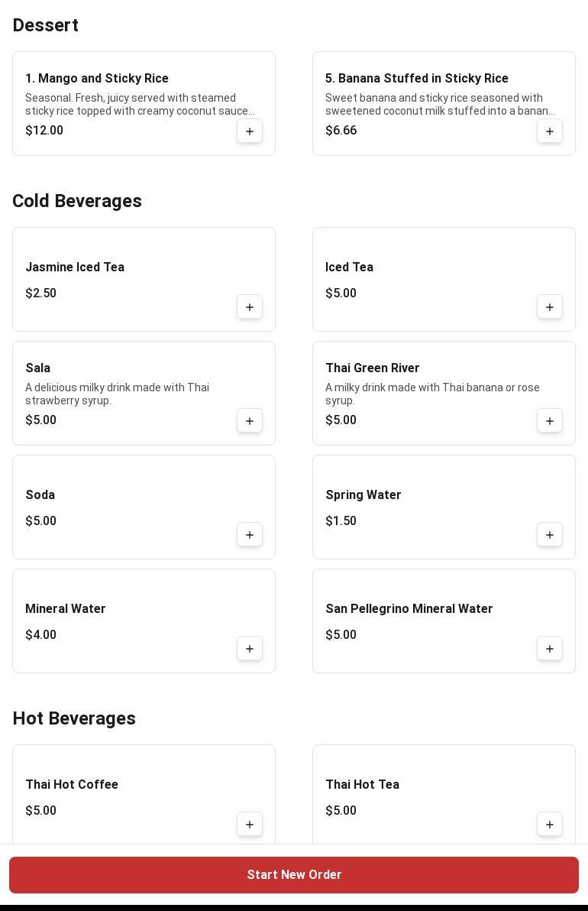Select the Sala item name

[38, 368]
